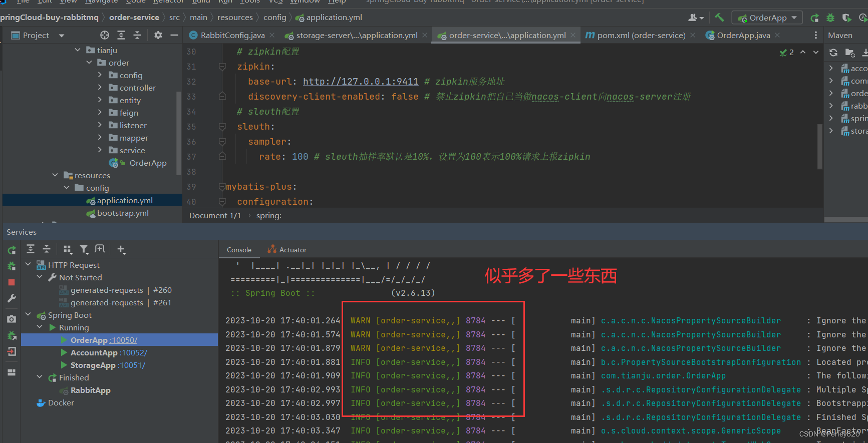Close the RabbitConfig.java tab
868x443 pixels.
click(x=272, y=35)
